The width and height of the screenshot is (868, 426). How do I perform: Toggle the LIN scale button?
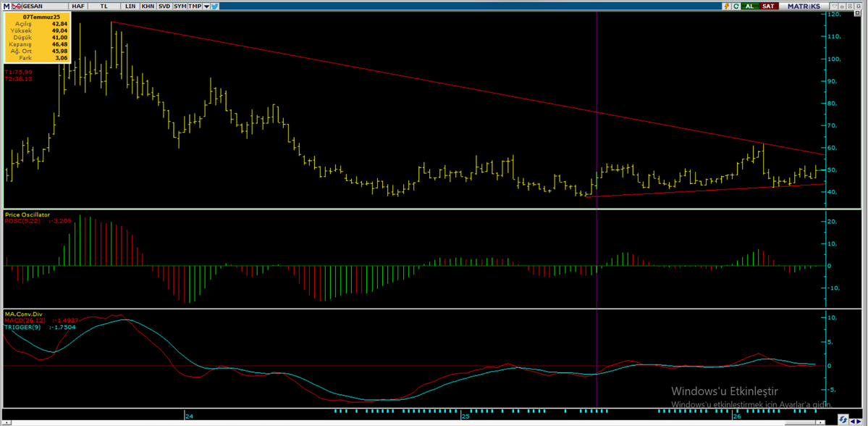130,6
